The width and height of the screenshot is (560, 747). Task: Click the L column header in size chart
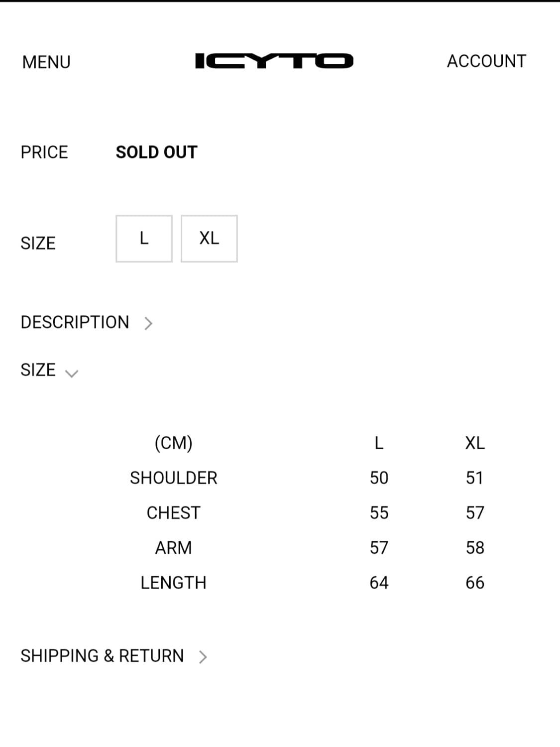click(x=379, y=443)
